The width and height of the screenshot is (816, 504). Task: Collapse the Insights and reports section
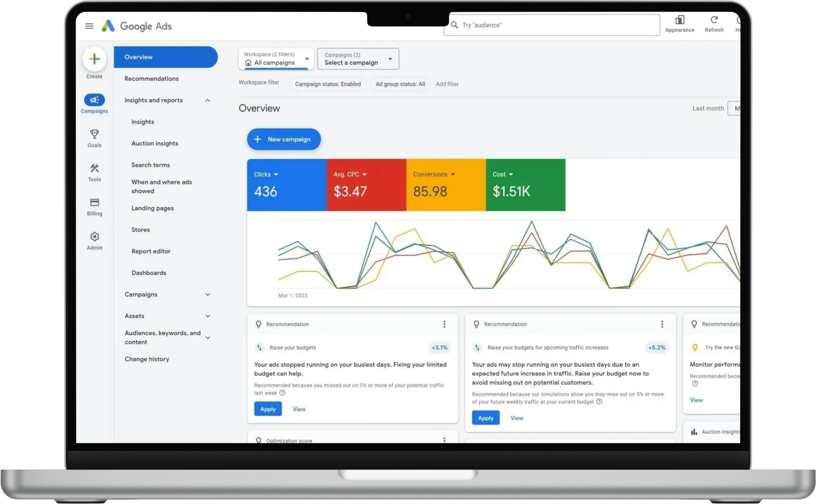pyautogui.click(x=208, y=100)
